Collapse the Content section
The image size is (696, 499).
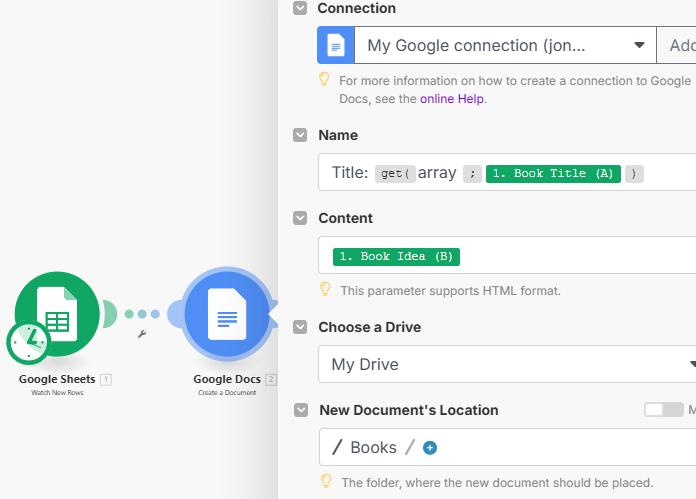coord(300,218)
